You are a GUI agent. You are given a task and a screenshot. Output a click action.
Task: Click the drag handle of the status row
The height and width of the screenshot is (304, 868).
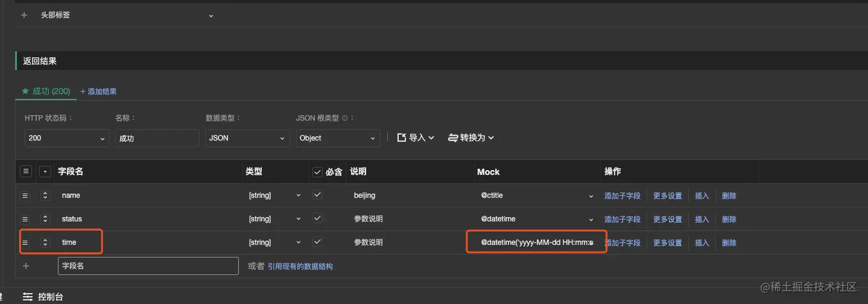click(x=25, y=219)
